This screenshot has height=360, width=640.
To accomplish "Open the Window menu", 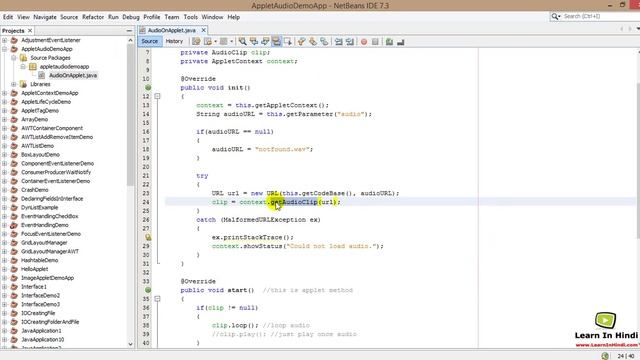I will (x=212, y=17).
